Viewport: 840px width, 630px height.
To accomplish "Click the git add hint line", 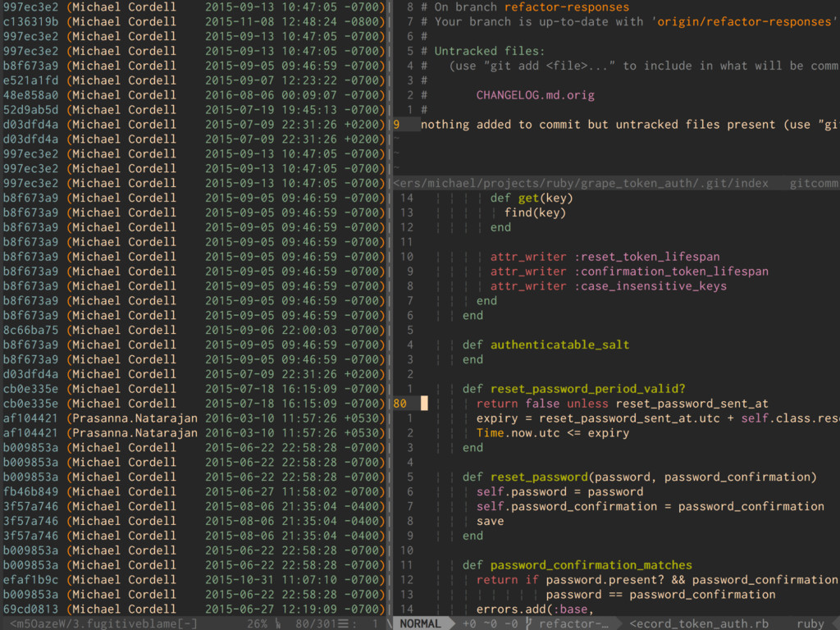I will point(630,66).
